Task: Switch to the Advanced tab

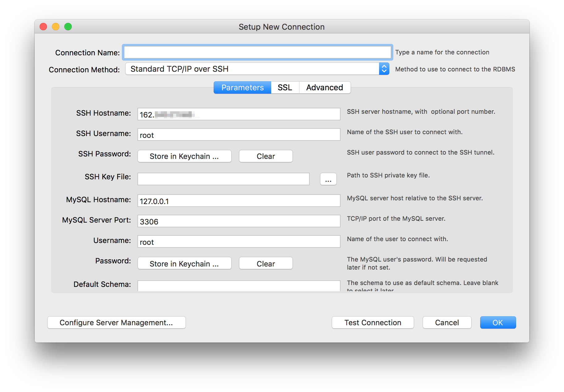Action: 324,87
